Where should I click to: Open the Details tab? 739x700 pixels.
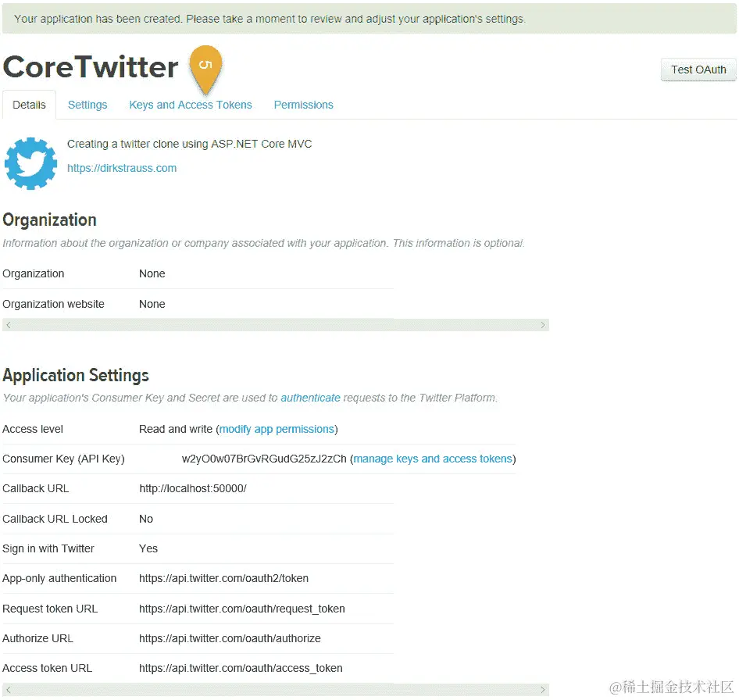[x=29, y=105]
